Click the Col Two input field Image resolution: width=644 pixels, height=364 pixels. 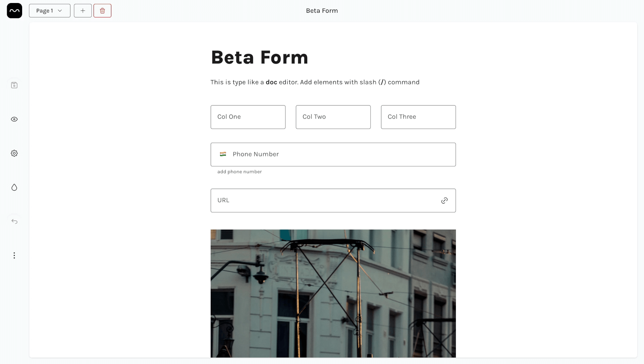333,117
